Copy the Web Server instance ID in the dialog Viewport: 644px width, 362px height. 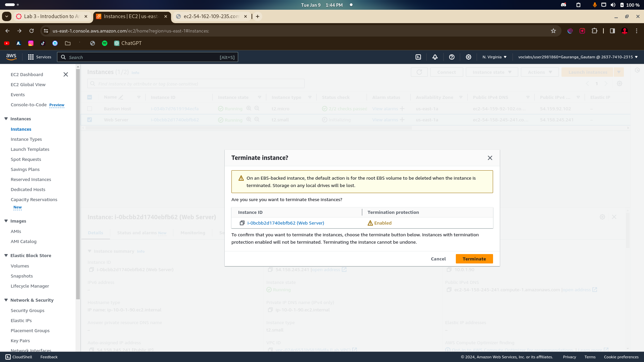click(242, 223)
